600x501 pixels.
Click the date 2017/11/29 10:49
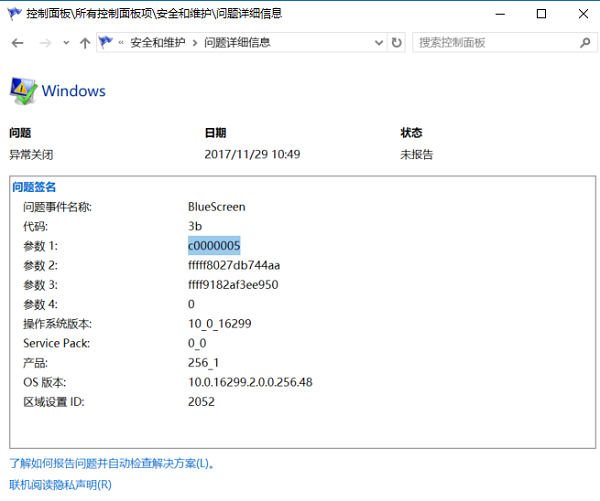252,154
